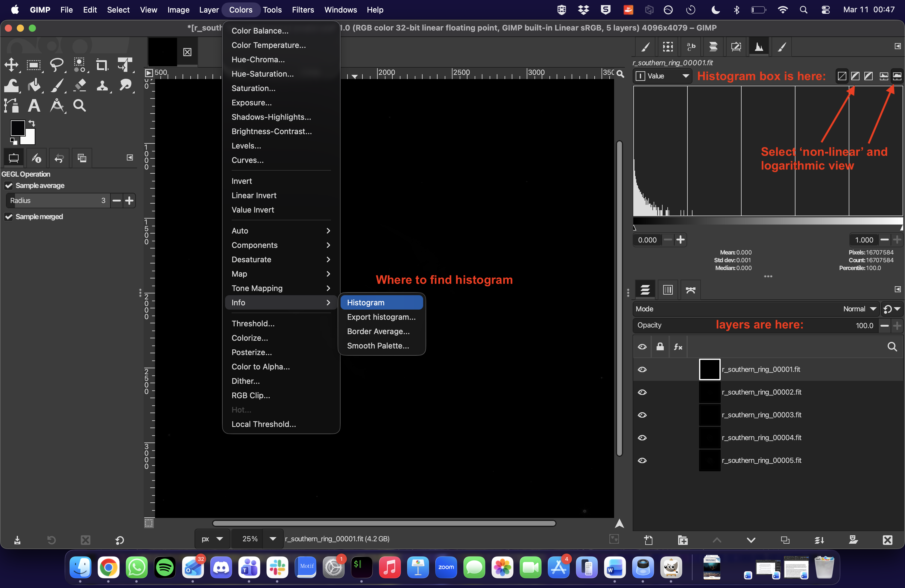
Task: Click the black foreground color swatch
Action: [x=17, y=128]
